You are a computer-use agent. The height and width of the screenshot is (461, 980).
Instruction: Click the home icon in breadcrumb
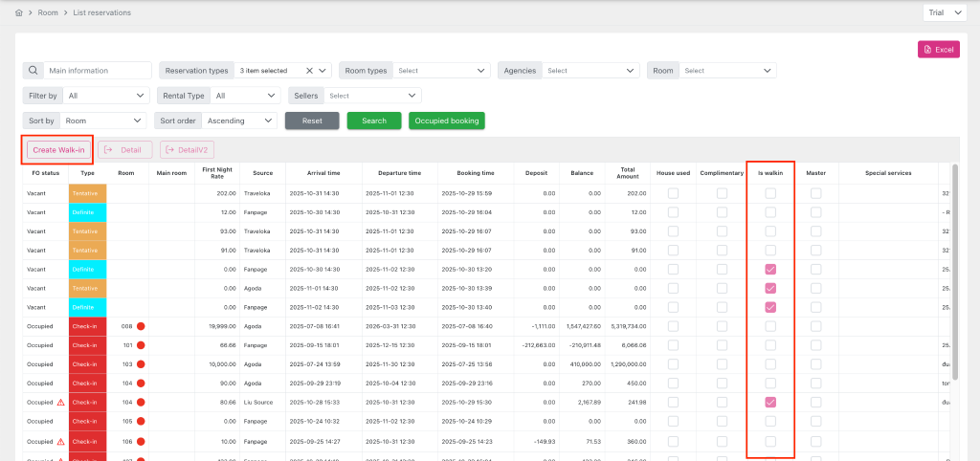19,13
